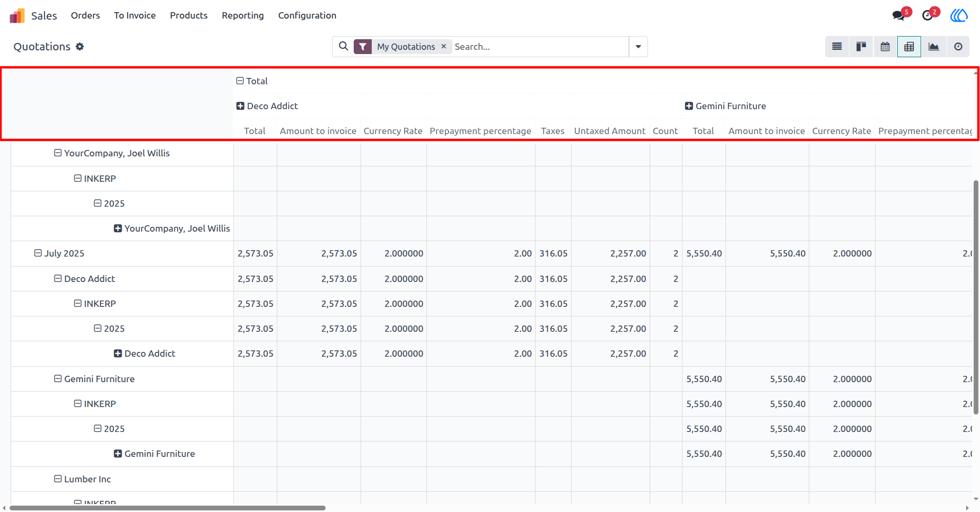Sort by Untaxed Amount column under Deco Addict

pyautogui.click(x=610, y=131)
